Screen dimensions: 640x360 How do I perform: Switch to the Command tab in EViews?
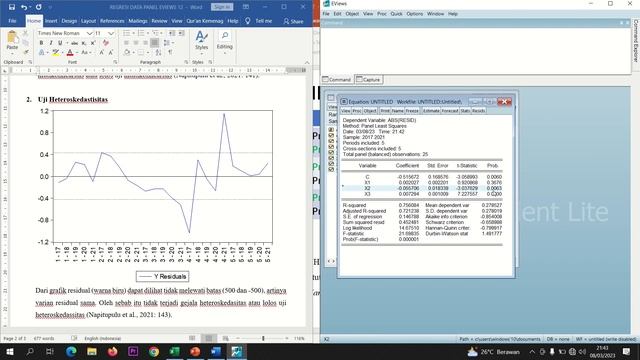tap(337, 79)
